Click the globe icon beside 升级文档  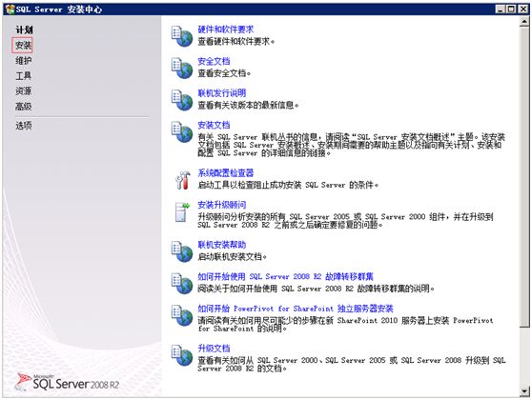[182, 355]
